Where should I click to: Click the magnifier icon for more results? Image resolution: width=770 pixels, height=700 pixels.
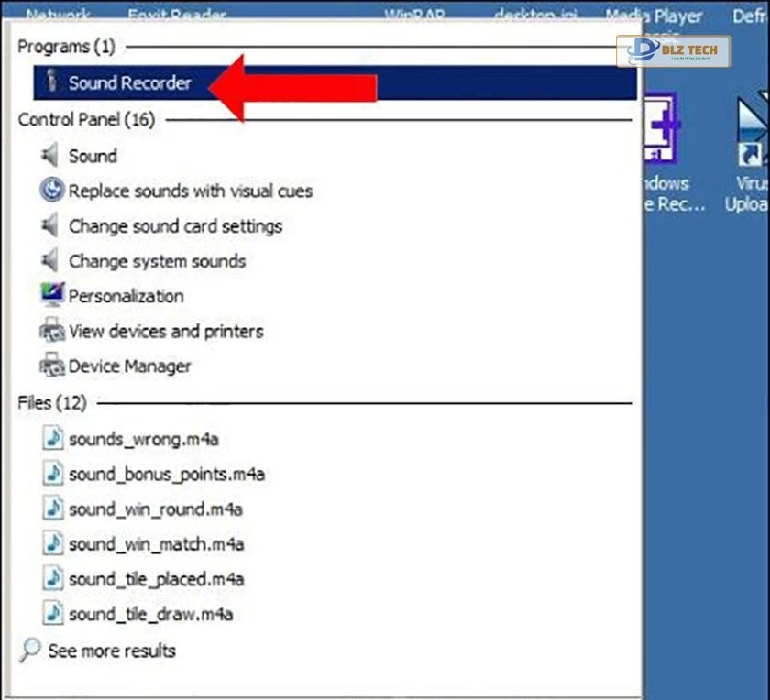coord(30,651)
